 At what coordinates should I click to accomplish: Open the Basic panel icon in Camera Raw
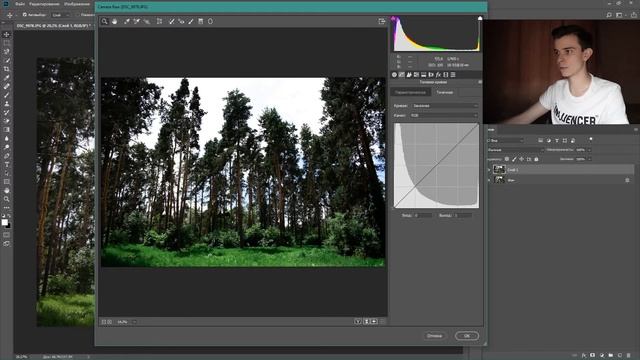[x=394, y=75]
